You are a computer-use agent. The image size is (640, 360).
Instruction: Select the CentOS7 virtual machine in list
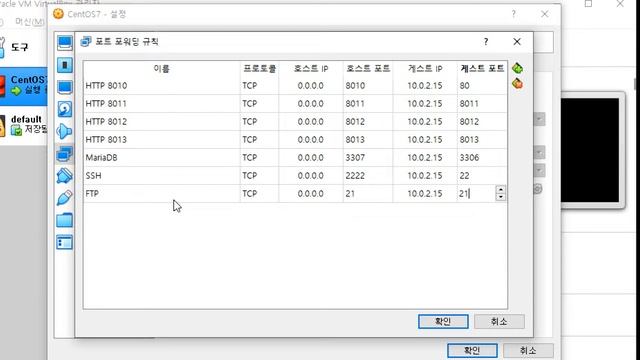click(24, 86)
